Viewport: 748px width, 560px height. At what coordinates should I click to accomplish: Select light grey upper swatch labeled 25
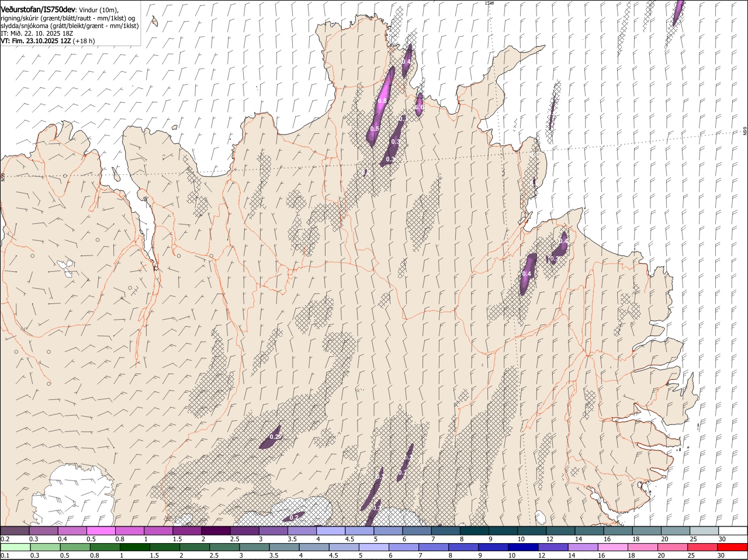(705, 530)
